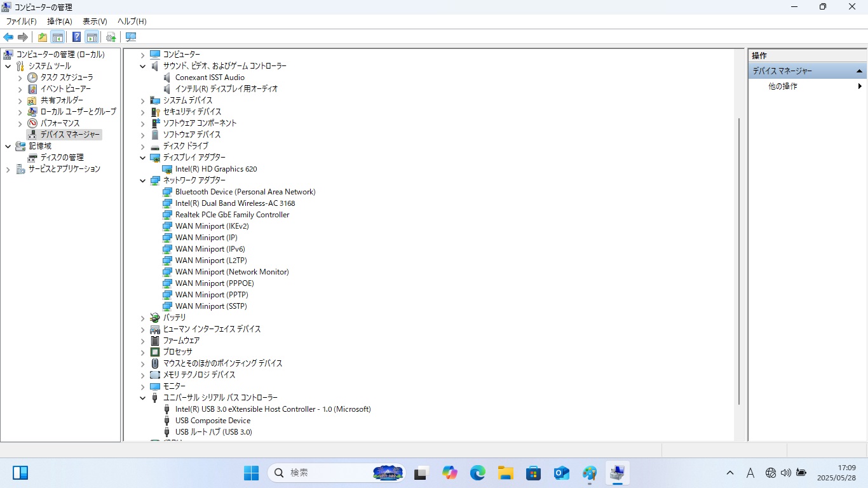Screen dimensions: 868x488
Task: Click the セキュリティ デバイス category icon
Action: pos(155,112)
